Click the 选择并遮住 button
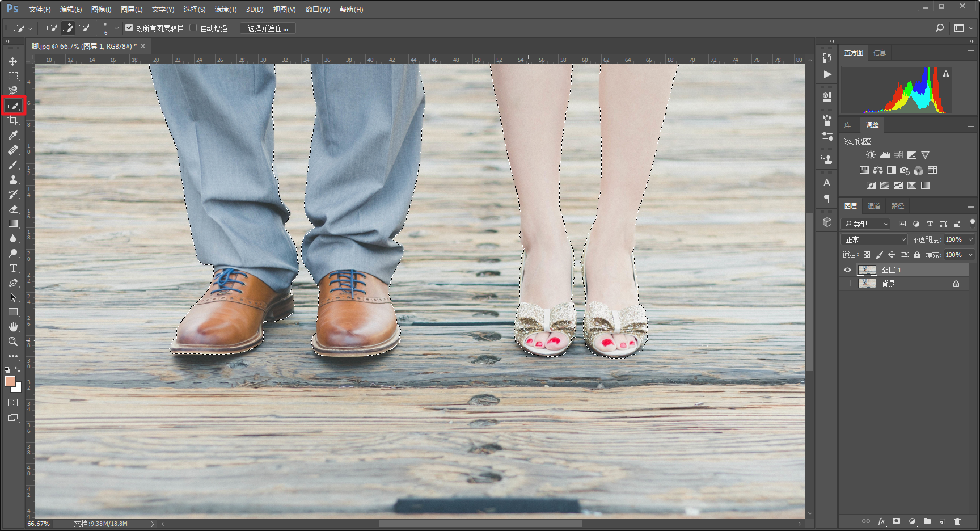This screenshot has width=980, height=531. 268,28
